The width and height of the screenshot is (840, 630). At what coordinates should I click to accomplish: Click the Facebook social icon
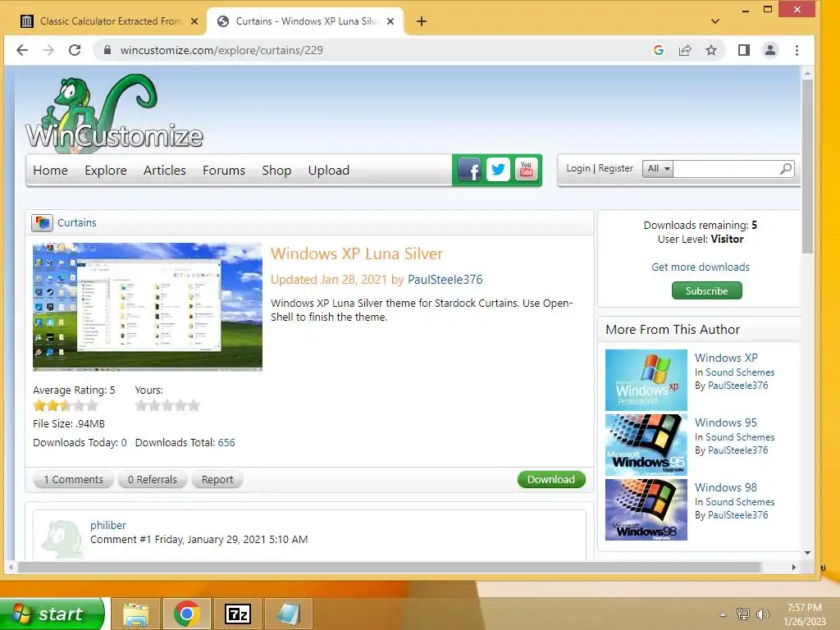469,170
